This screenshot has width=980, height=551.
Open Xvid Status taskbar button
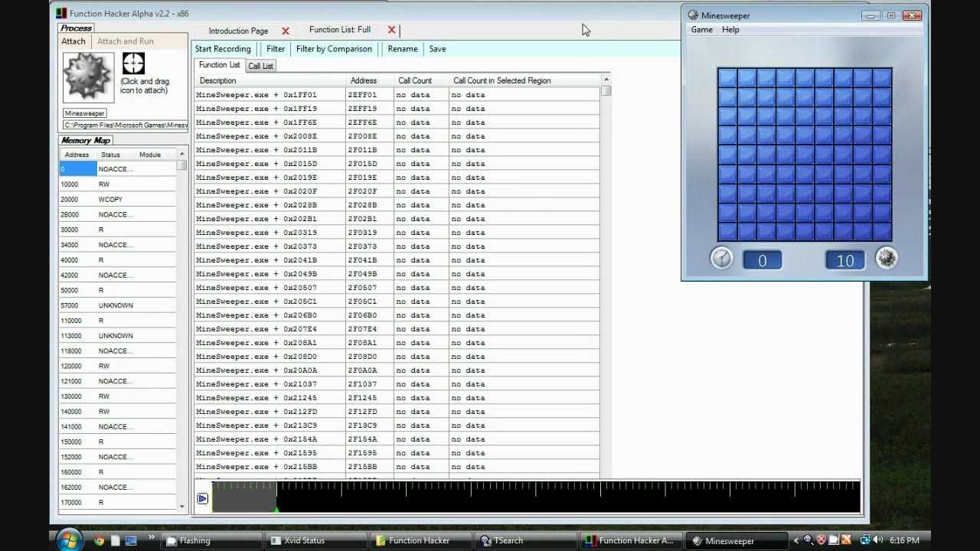[316, 541]
